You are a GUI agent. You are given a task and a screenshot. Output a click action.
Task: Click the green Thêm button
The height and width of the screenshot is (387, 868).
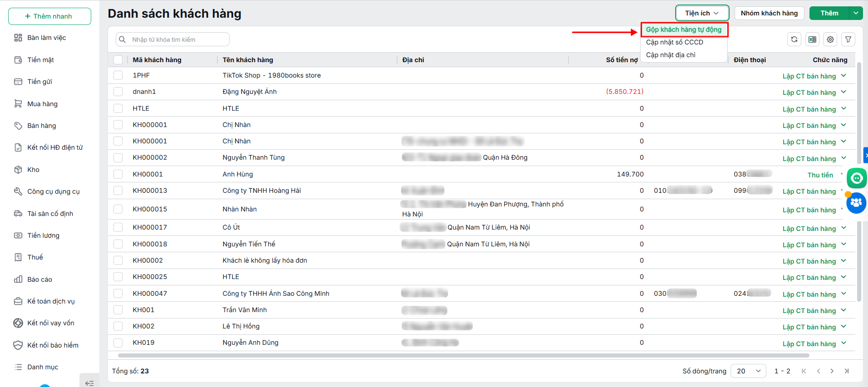[x=829, y=13]
